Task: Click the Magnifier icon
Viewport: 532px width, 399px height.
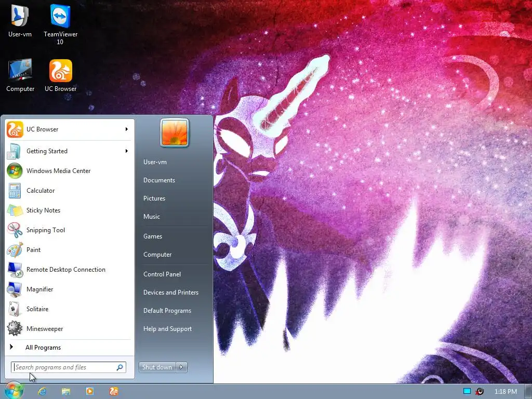Action: click(15, 289)
